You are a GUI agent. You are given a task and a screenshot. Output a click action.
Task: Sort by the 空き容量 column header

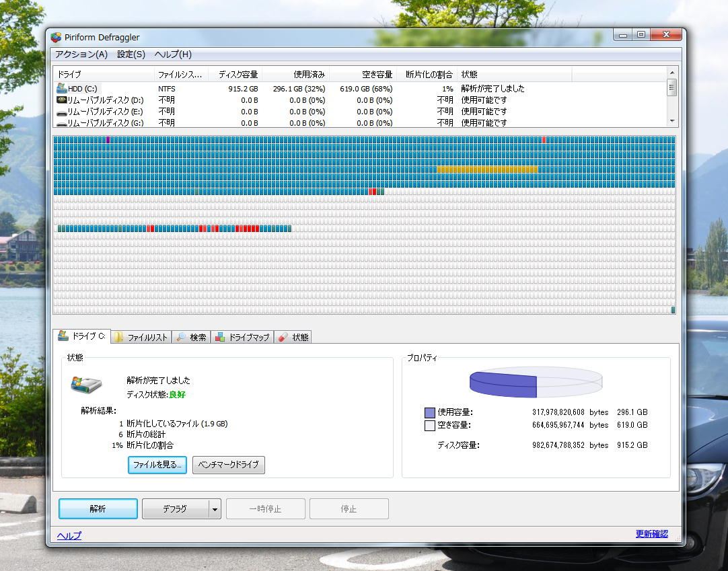tap(363, 74)
